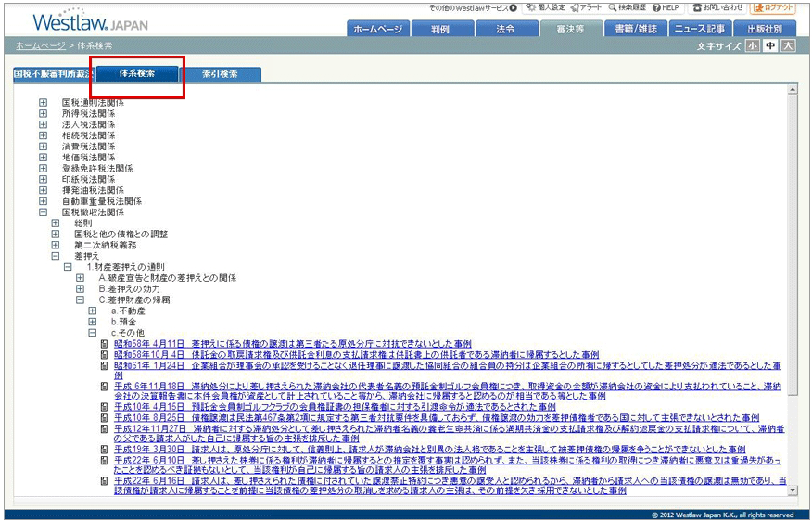Open document icon for 昭和58年10月 4日 entry
Image resolution: width=812 pixels, height=521 pixels.
(104, 355)
